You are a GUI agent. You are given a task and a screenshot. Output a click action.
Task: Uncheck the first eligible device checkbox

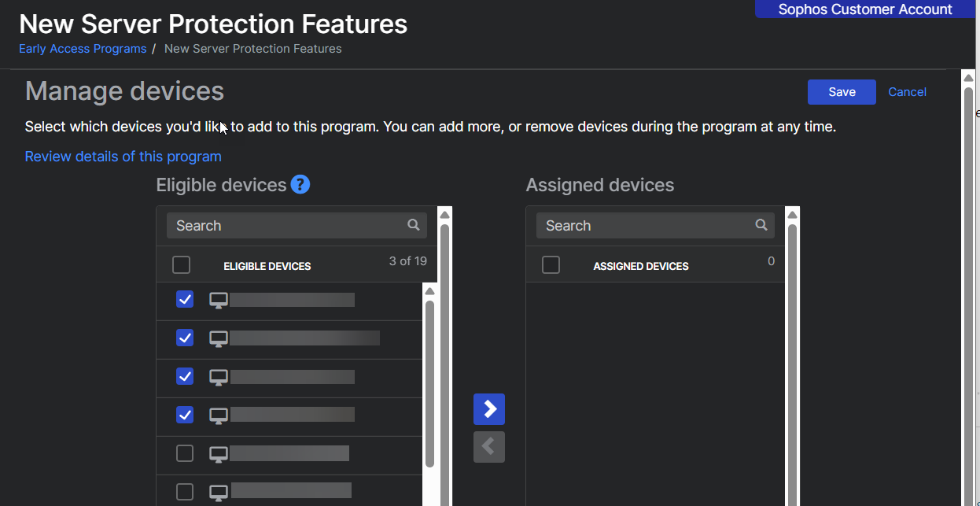tap(185, 300)
